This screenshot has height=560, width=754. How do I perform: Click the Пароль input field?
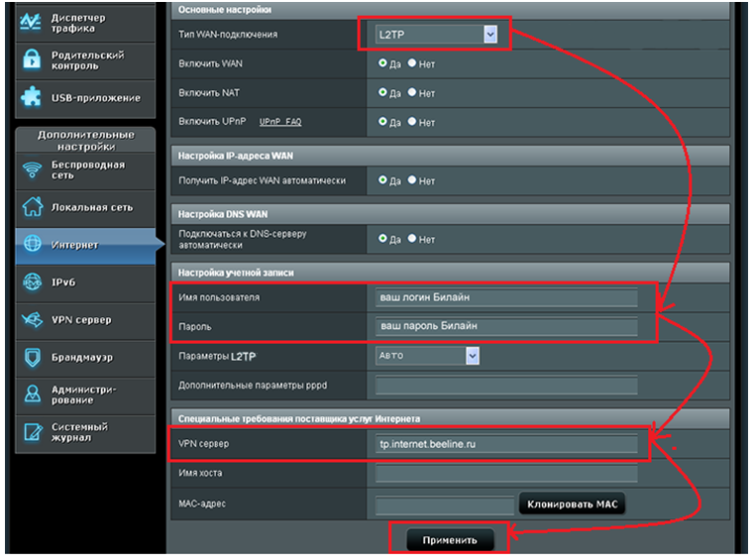pyautogui.click(x=506, y=326)
